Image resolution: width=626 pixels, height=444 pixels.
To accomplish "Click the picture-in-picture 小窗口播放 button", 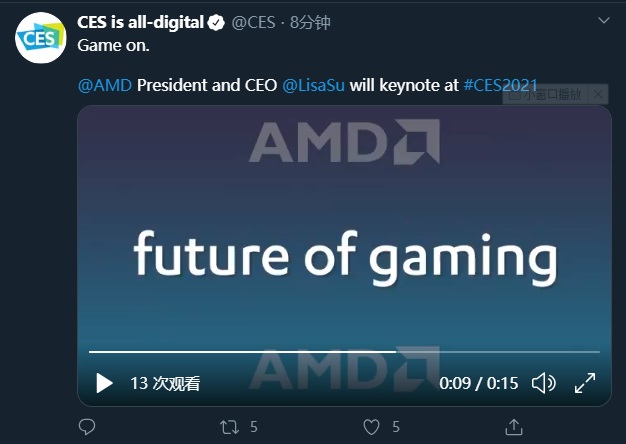I will 545,95.
